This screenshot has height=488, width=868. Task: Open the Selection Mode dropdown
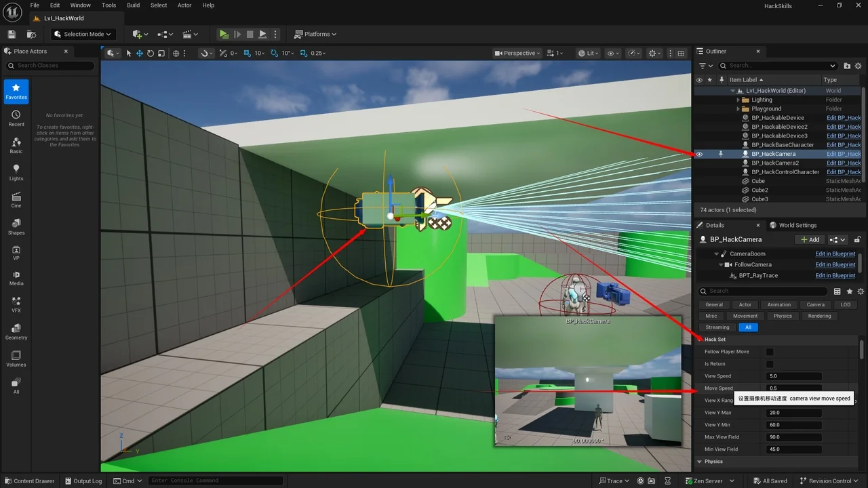point(83,34)
